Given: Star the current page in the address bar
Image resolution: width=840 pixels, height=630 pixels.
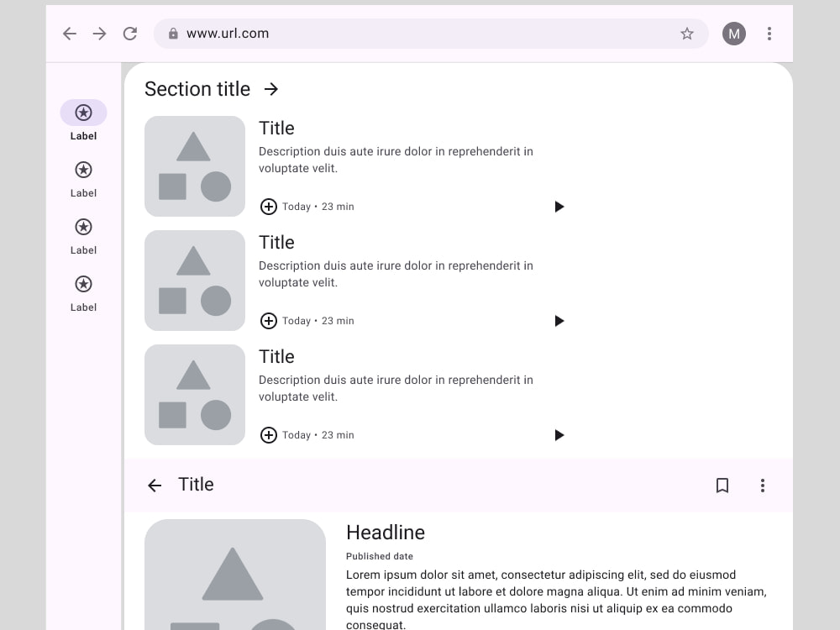Looking at the screenshot, I should (x=687, y=34).
